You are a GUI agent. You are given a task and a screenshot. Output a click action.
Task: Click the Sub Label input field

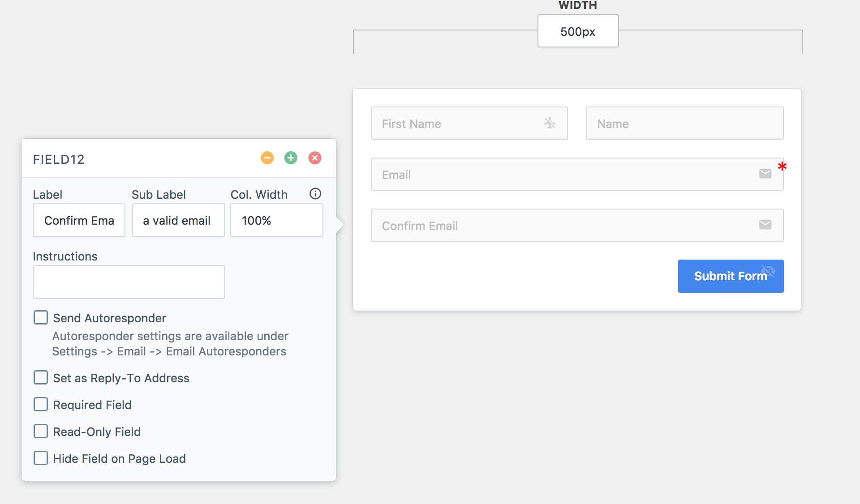[178, 220]
